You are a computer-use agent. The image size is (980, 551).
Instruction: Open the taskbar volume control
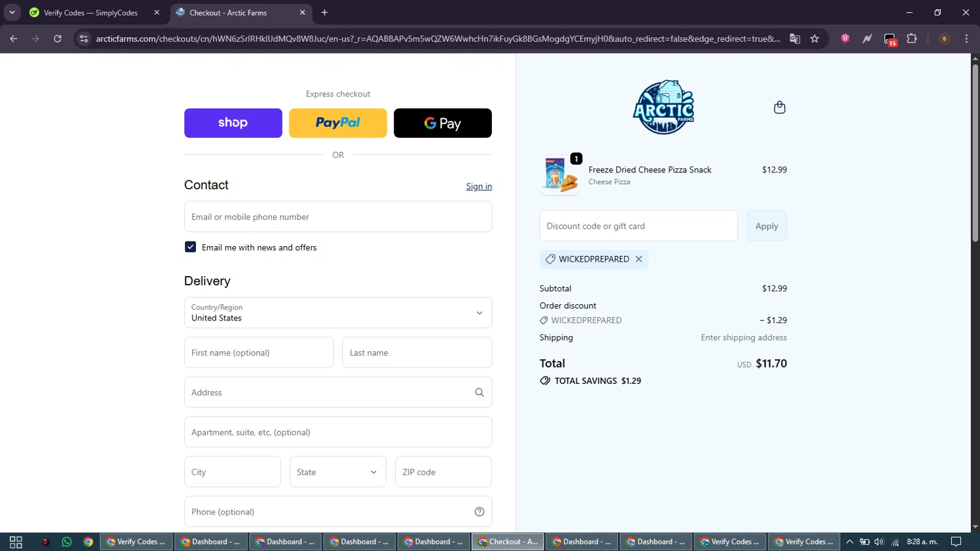pyautogui.click(x=879, y=542)
